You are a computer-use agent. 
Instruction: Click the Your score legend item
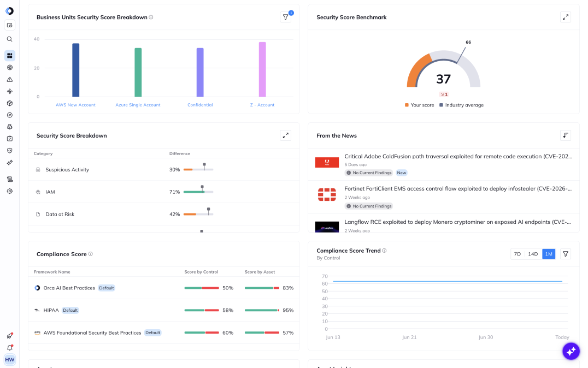pyautogui.click(x=419, y=105)
